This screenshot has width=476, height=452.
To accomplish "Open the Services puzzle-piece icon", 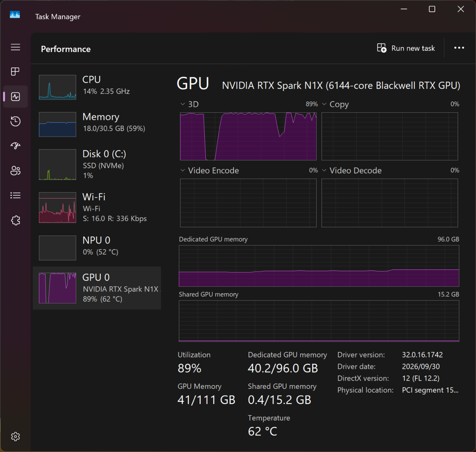I will [x=15, y=220].
